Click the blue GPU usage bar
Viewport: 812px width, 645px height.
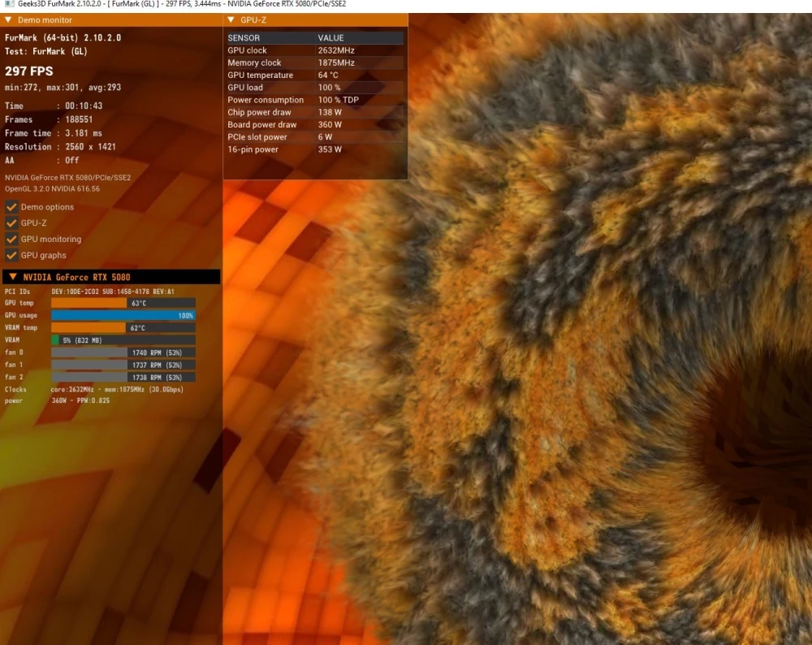(x=123, y=315)
